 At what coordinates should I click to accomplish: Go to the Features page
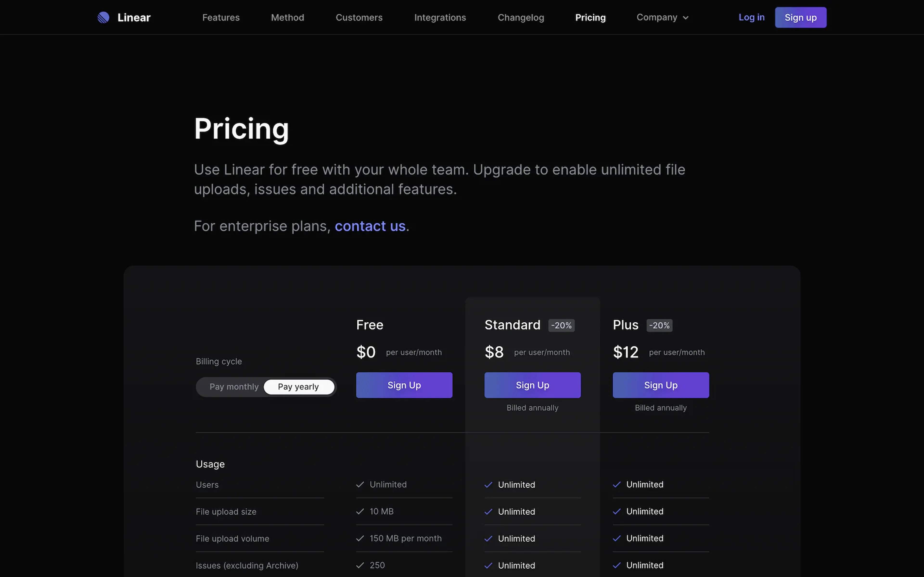click(221, 18)
